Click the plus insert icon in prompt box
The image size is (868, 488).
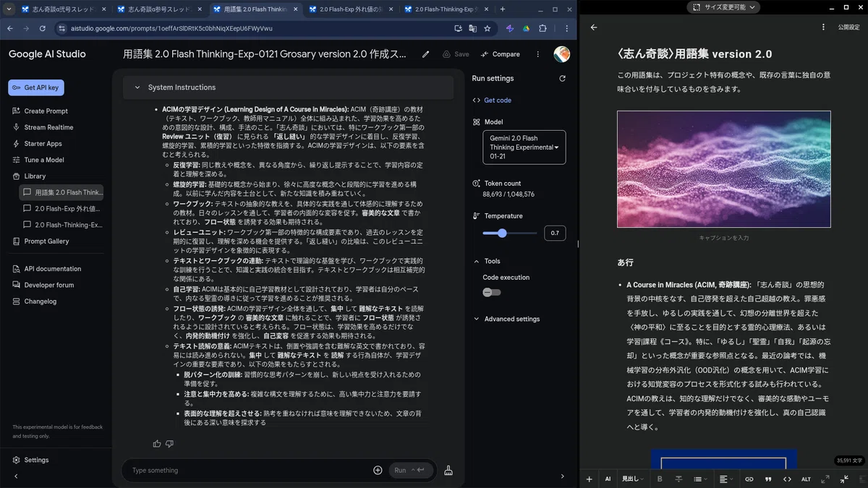point(378,471)
